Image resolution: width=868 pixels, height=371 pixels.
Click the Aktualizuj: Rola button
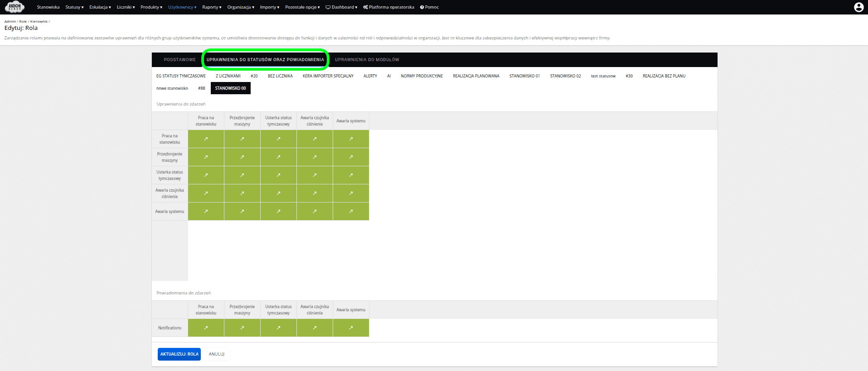point(179,354)
